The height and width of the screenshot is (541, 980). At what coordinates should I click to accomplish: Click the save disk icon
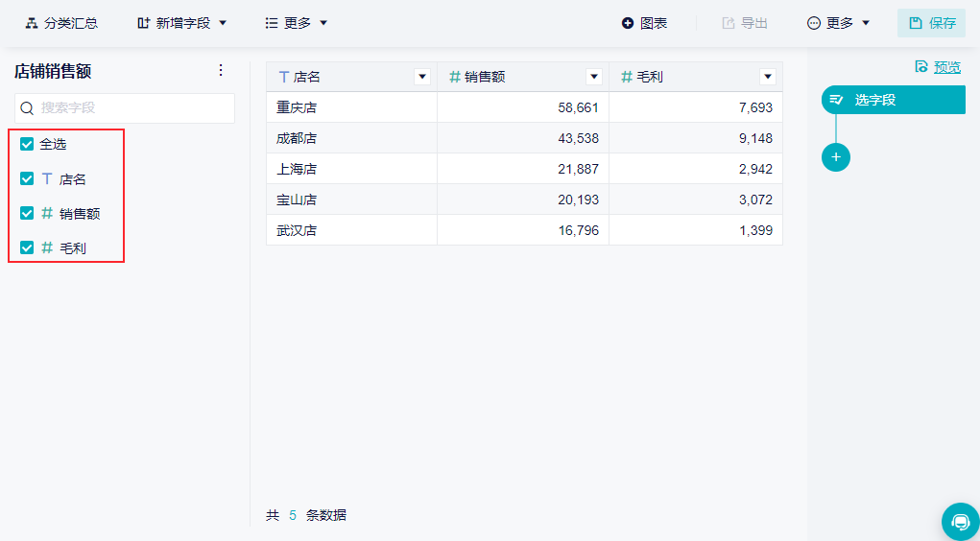[916, 23]
